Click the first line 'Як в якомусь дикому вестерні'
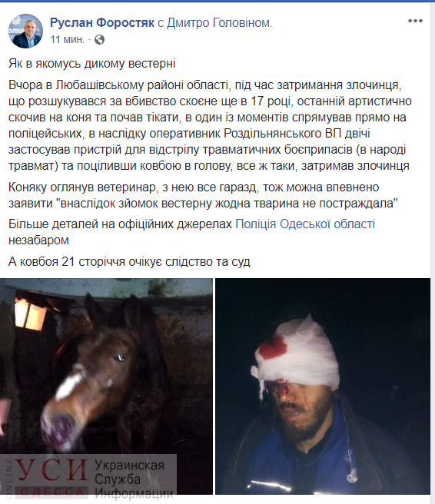 pyautogui.click(x=92, y=63)
